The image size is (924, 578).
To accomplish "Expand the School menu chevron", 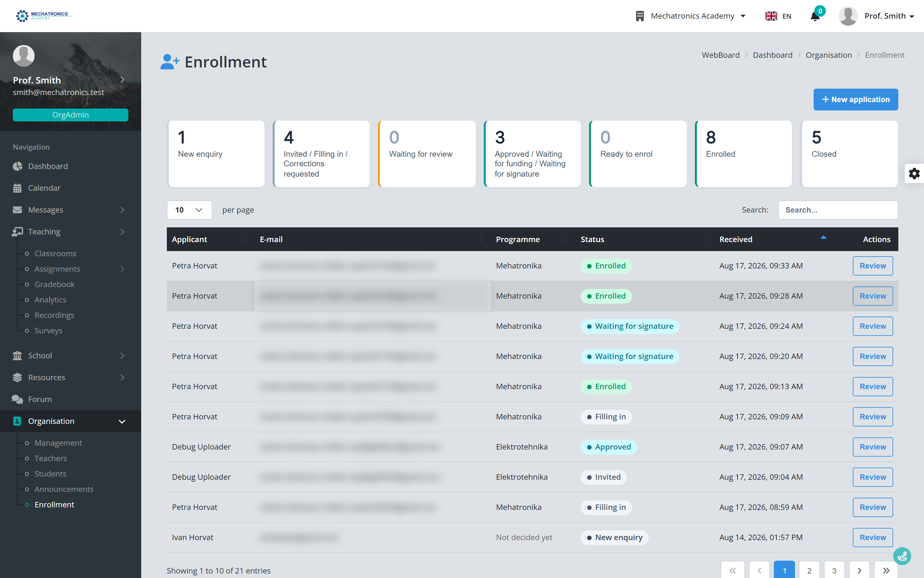I will pos(122,355).
